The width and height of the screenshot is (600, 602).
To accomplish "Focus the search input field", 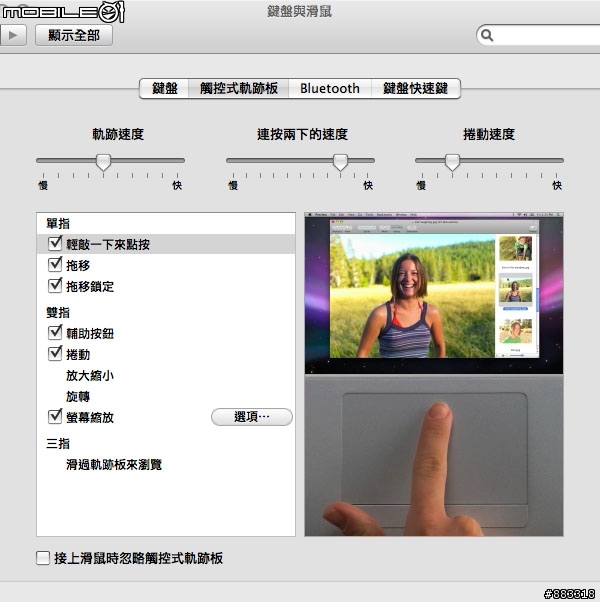I will click(x=538, y=35).
